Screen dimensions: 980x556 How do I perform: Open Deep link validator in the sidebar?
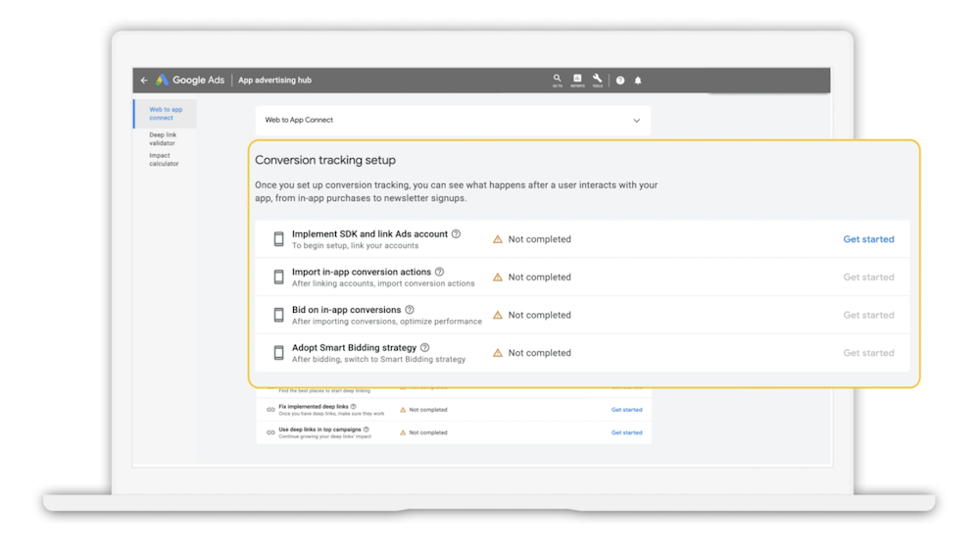tap(163, 139)
